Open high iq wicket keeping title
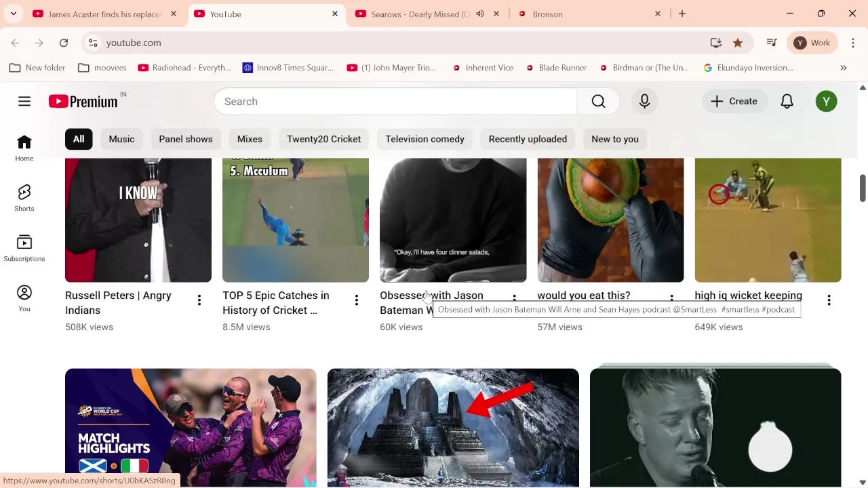Viewport: 868px width, 488px height. pos(749,296)
